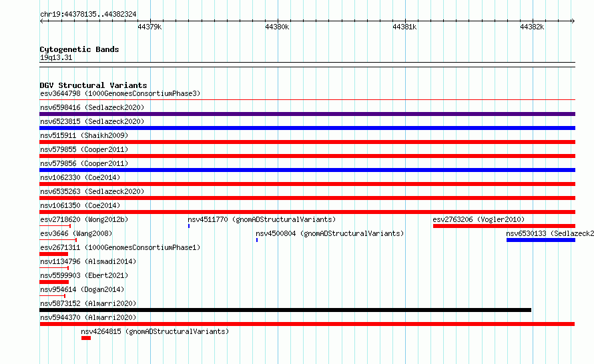
Task: Select the red nsv5944370 variant bar
Action: [x=307, y=324]
